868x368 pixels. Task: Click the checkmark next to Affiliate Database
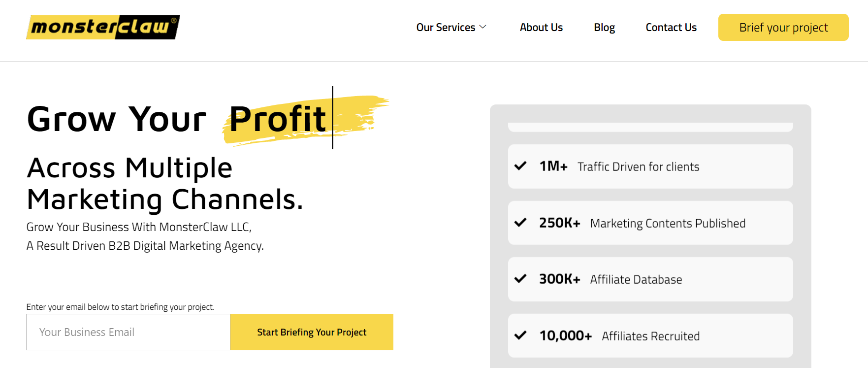click(520, 279)
